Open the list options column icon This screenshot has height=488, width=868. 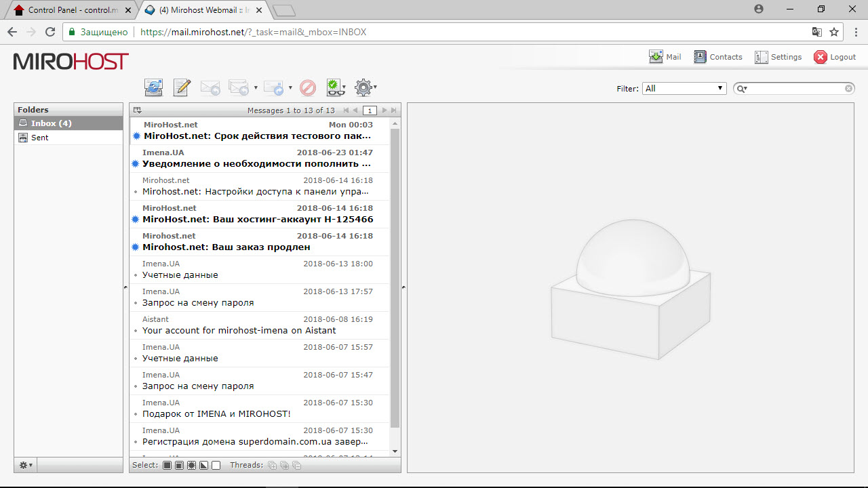tap(137, 110)
